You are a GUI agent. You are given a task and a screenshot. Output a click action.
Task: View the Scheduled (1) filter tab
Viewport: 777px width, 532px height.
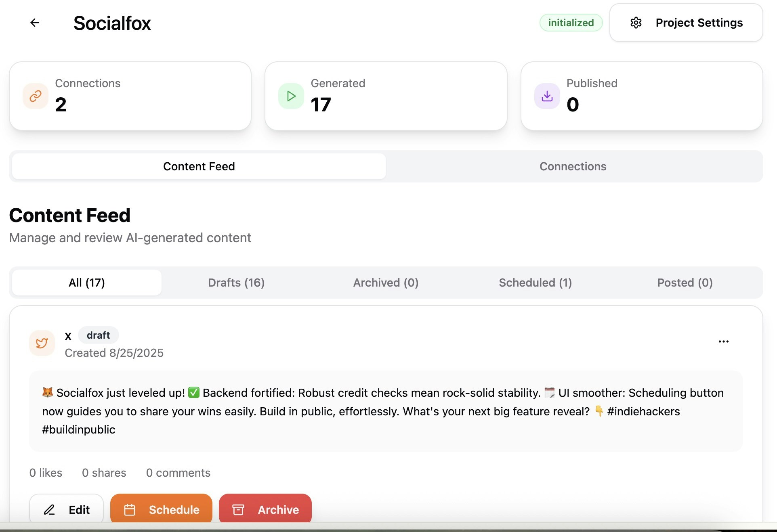pos(535,283)
